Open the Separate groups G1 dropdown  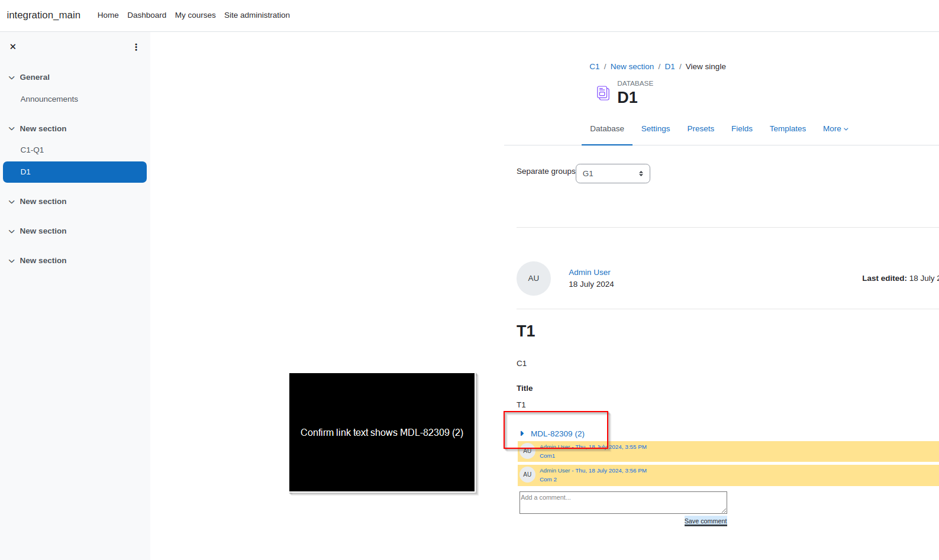click(x=613, y=174)
